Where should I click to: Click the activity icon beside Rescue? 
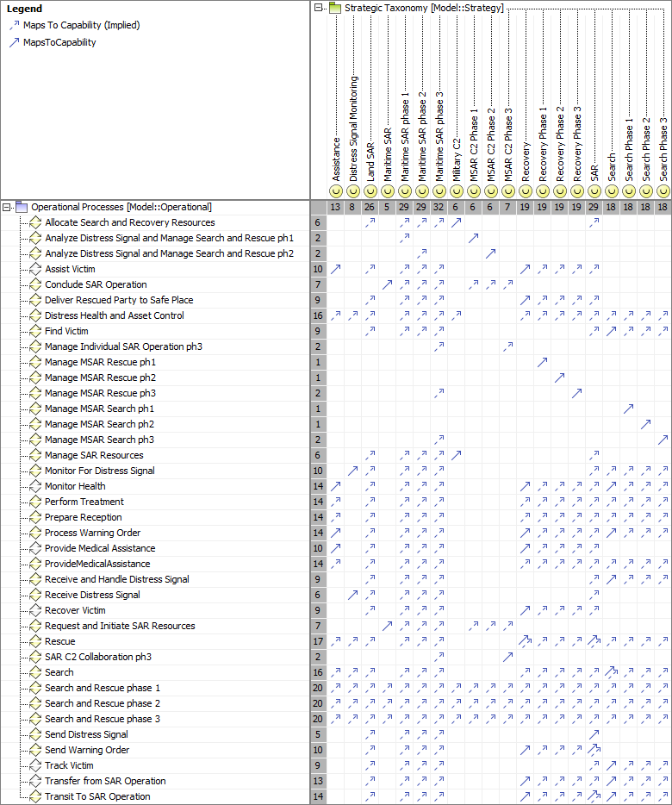click(35, 641)
